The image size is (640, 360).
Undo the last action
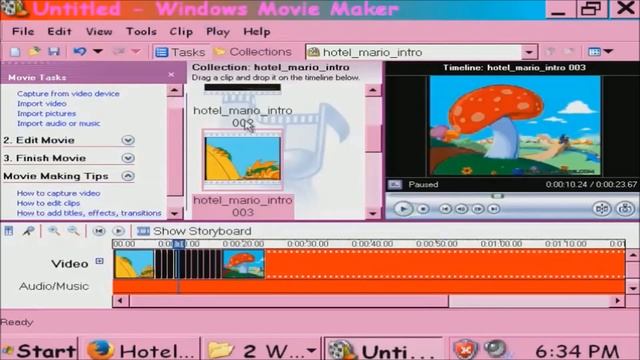click(80, 51)
